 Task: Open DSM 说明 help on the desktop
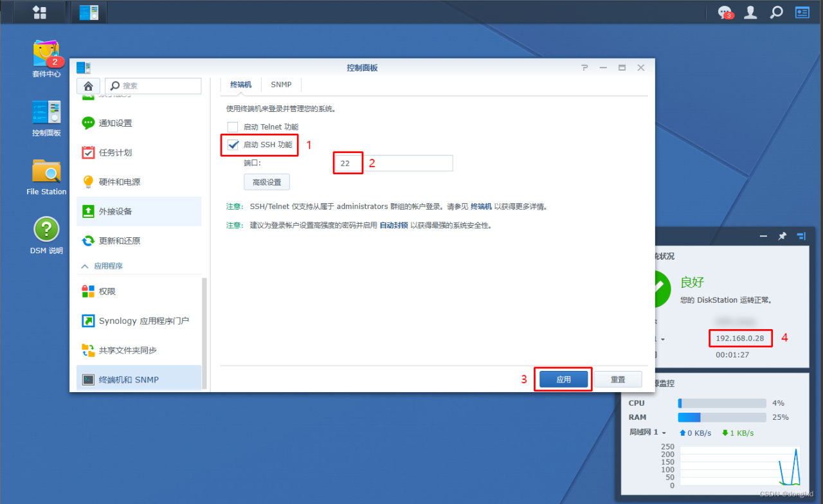(45, 230)
